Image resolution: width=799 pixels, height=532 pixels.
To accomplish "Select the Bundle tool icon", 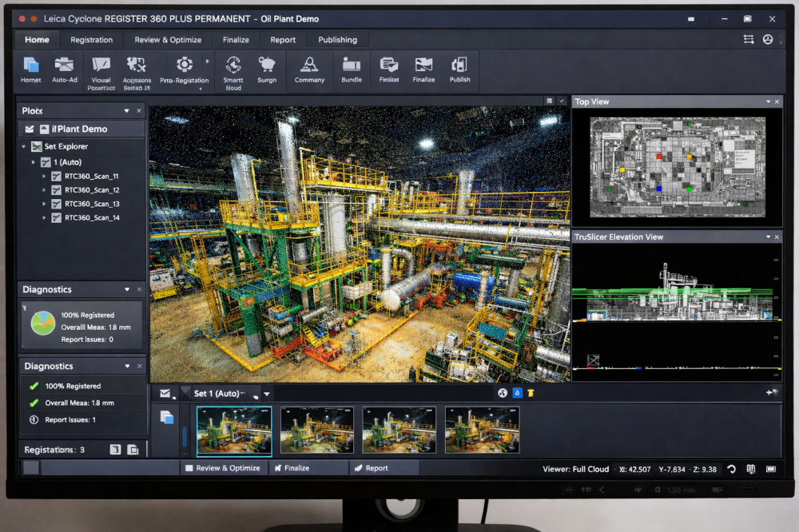I will pyautogui.click(x=352, y=66).
